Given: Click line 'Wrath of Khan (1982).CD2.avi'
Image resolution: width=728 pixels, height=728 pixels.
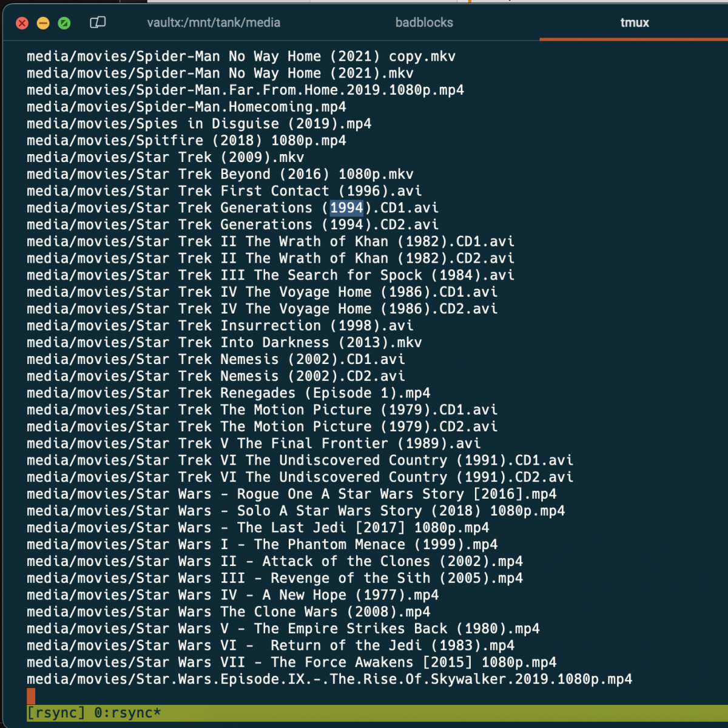Looking at the screenshot, I should [271, 258].
